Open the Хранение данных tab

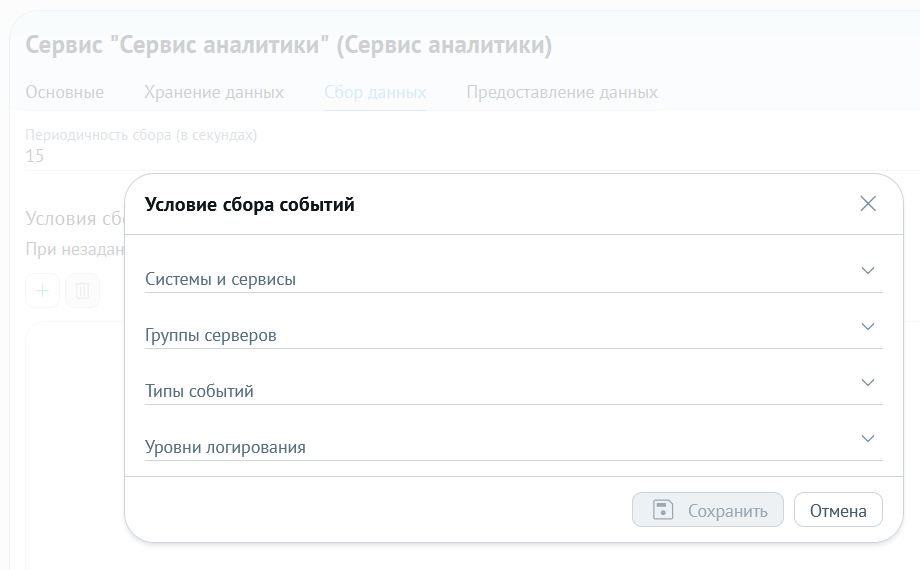pyautogui.click(x=214, y=92)
